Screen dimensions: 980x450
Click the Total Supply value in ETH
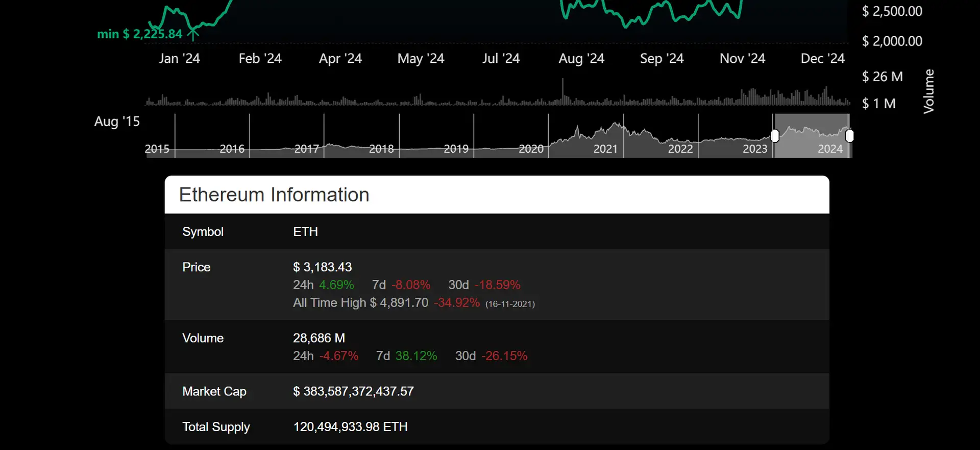pyautogui.click(x=350, y=427)
